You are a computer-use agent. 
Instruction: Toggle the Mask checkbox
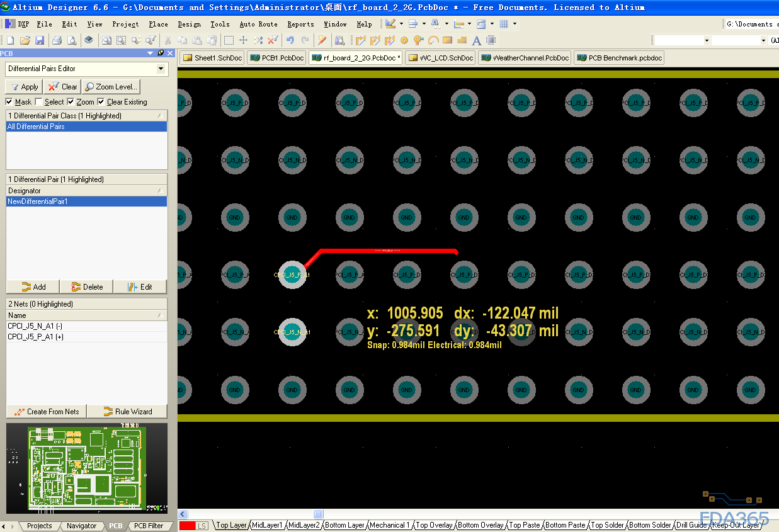(9, 102)
